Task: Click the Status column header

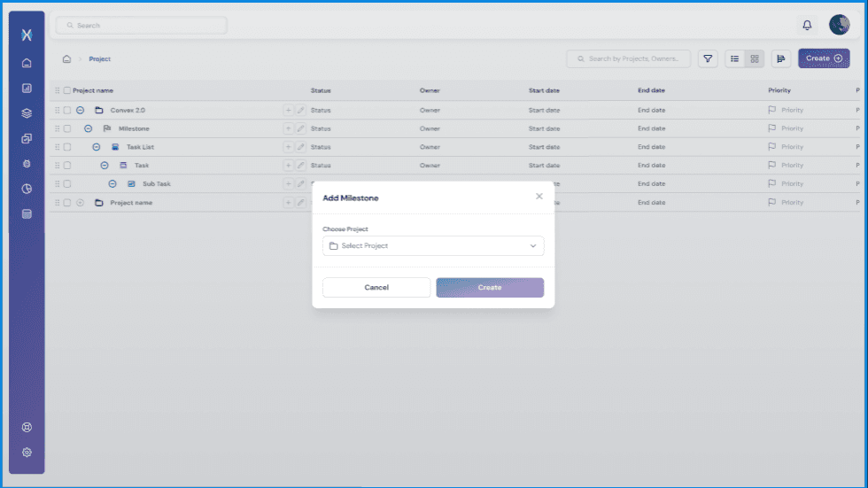Action: coord(321,90)
